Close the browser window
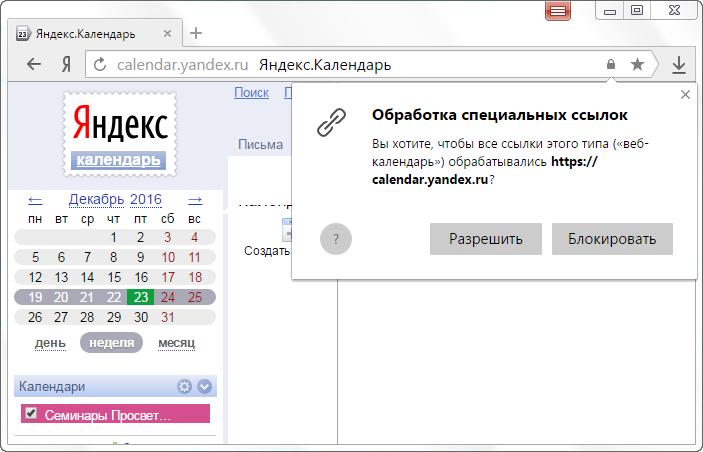Viewport: 703px width, 452px height. [675, 10]
